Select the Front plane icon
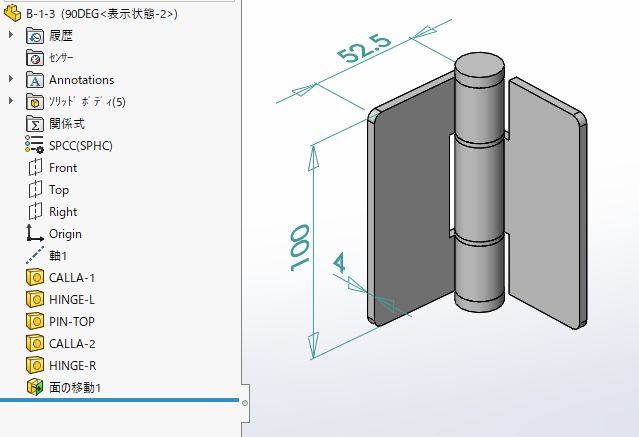This screenshot has width=639, height=437. coord(35,168)
